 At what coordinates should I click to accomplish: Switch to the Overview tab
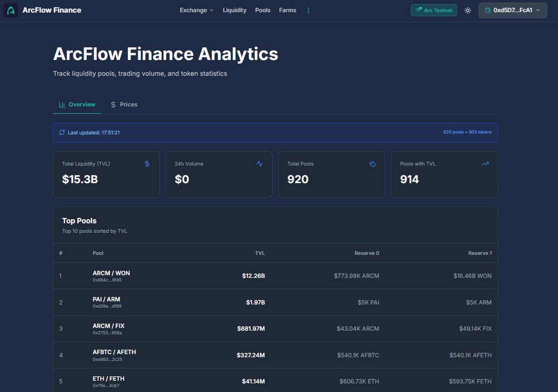[77, 105]
